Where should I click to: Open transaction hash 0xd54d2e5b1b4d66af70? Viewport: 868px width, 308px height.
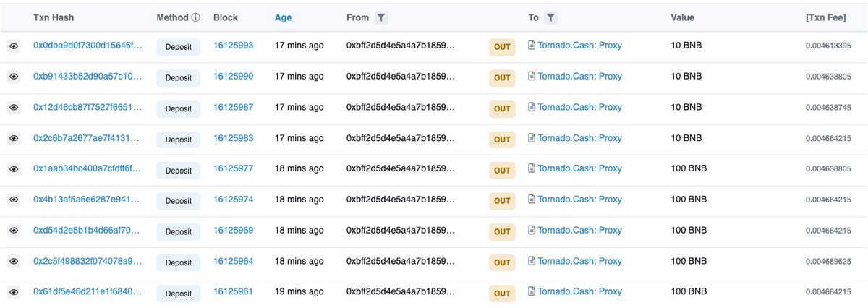coord(88,230)
